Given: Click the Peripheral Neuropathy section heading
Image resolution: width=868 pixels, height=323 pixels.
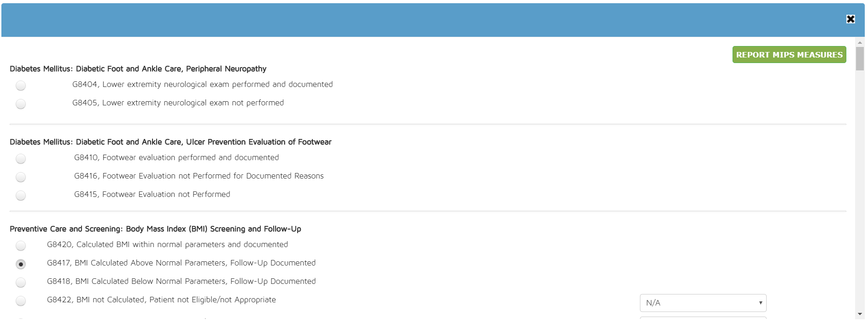Looking at the screenshot, I should (138, 69).
